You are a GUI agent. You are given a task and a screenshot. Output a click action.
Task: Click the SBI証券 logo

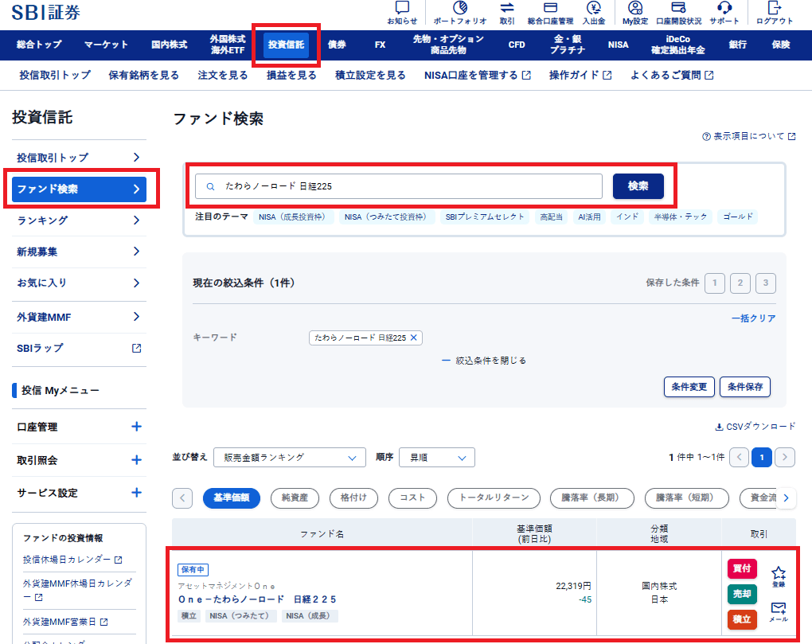[45, 13]
